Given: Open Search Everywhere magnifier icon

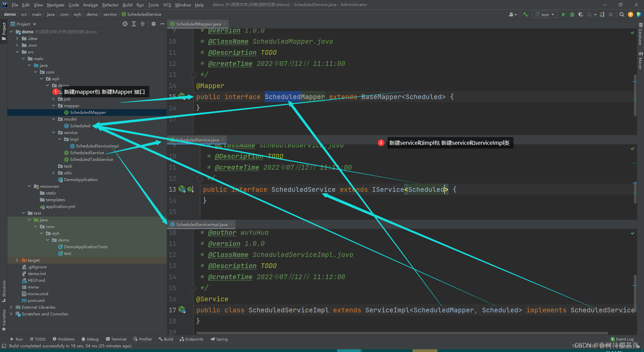Looking at the screenshot, I should 622,14.
